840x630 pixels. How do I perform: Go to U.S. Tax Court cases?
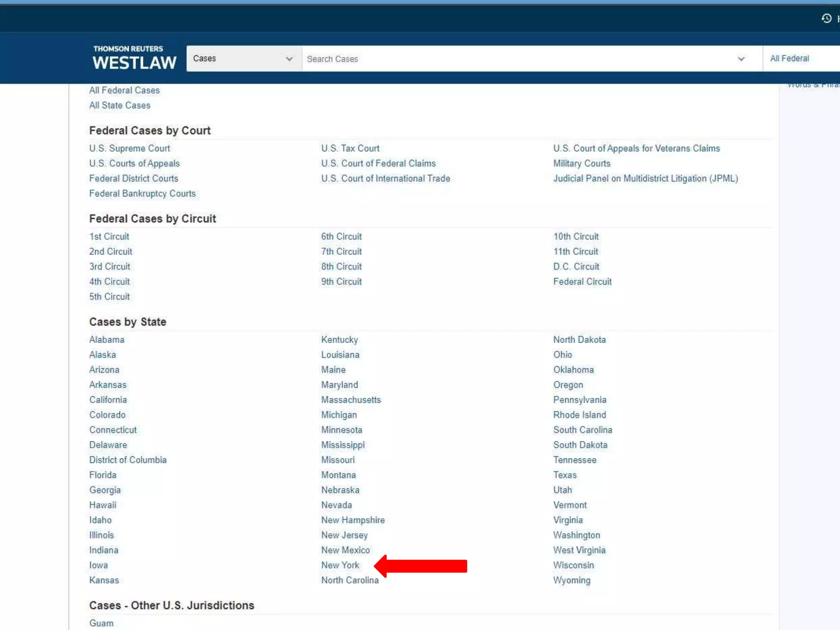click(x=350, y=148)
